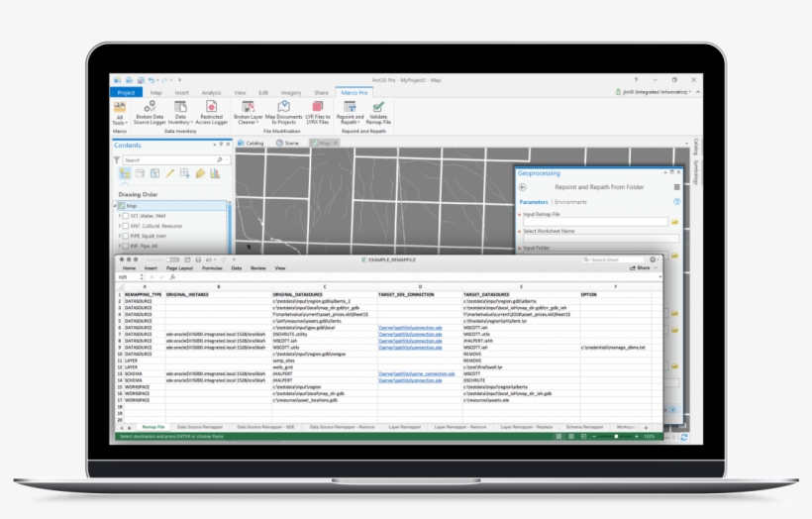Open the Project ribbon tab

pyautogui.click(x=126, y=93)
